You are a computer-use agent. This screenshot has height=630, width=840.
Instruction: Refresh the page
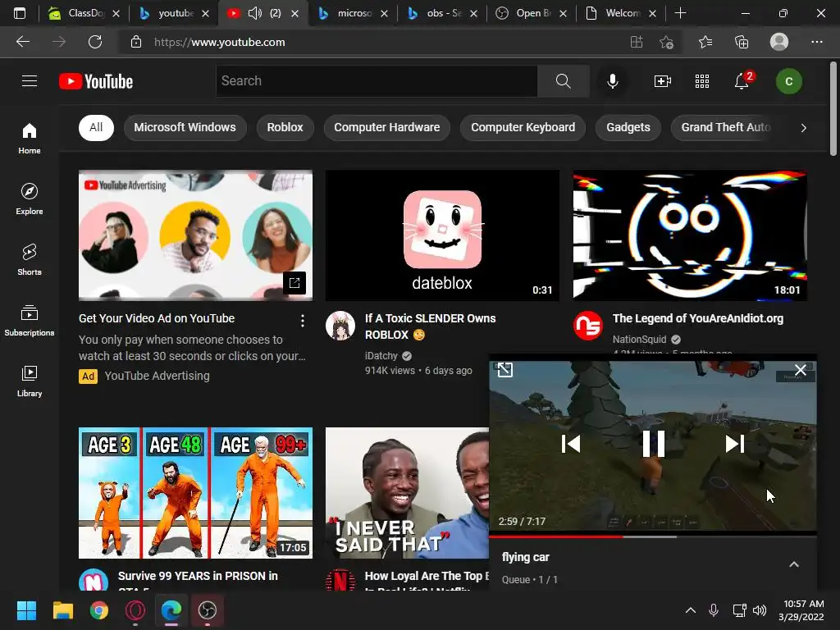coord(95,42)
